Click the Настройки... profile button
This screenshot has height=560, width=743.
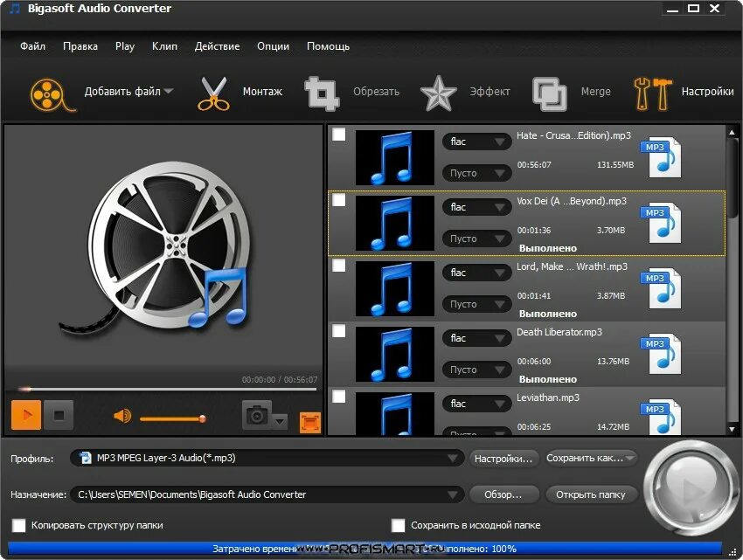pos(503,459)
